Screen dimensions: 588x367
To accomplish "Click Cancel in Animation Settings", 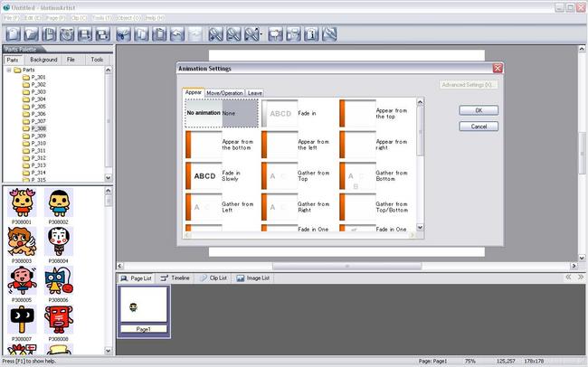I will [x=479, y=127].
